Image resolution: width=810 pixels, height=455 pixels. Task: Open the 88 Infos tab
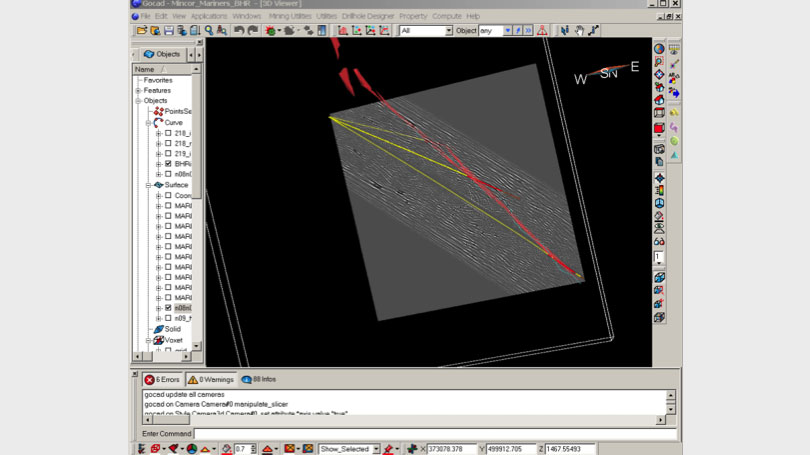pos(258,380)
